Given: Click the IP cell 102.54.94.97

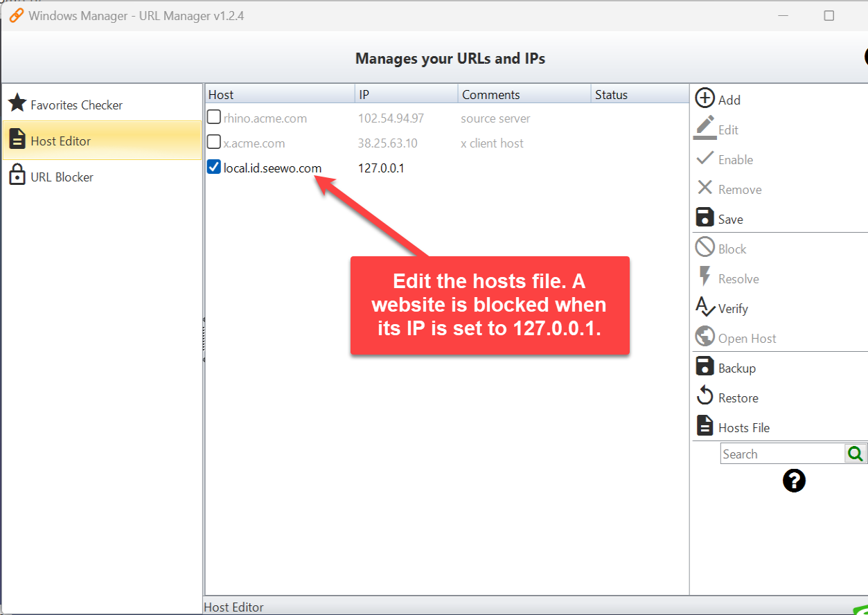Looking at the screenshot, I should tap(391, 118).
